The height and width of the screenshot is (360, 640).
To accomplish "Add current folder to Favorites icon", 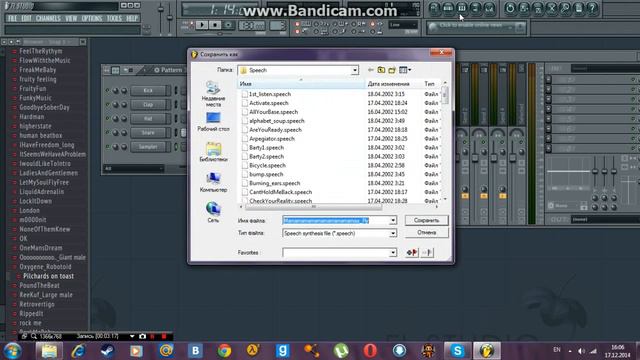I will 412,253.
